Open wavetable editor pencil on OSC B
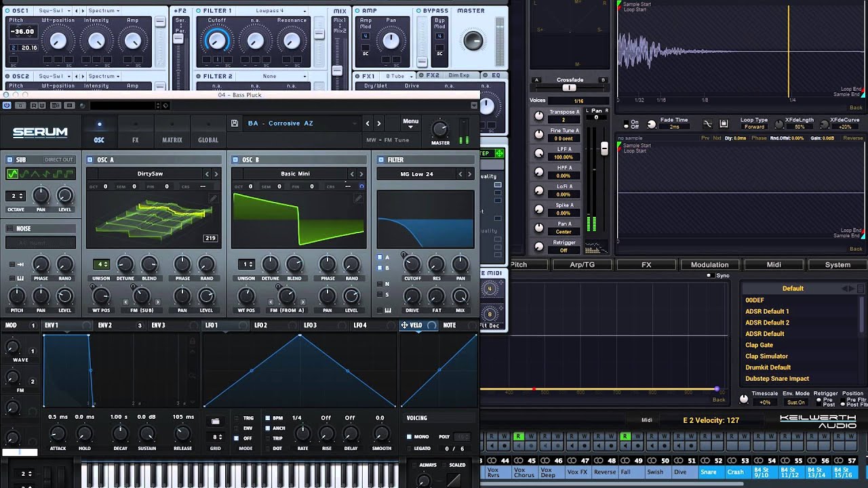This screenshot has height=488, width=868. click(359, 198)
